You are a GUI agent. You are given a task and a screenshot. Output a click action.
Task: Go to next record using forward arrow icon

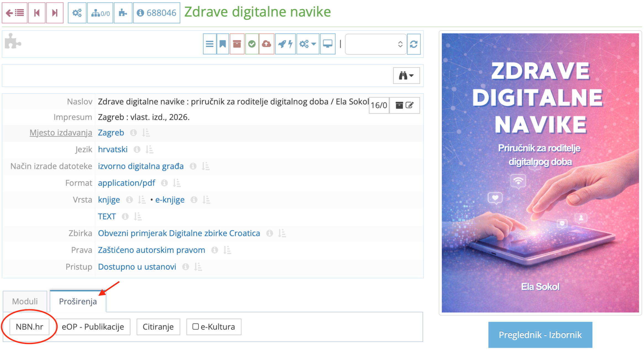pyautogui.click(x=55, y=12)
